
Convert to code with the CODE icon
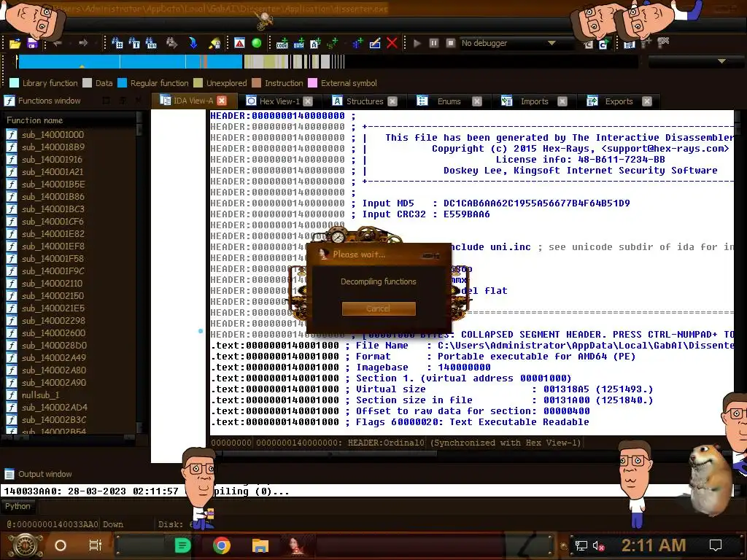(282, 43)
